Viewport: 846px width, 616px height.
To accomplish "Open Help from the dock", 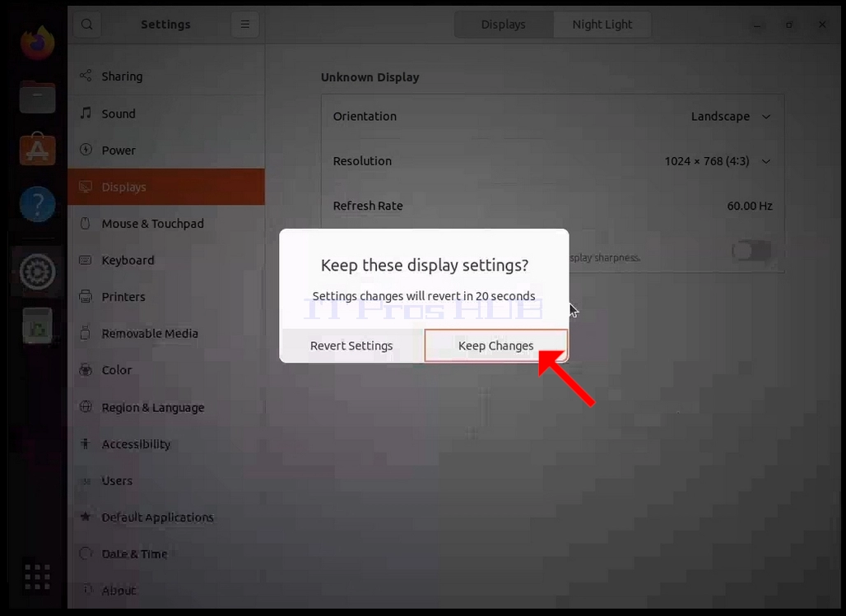I will point(37,204).
